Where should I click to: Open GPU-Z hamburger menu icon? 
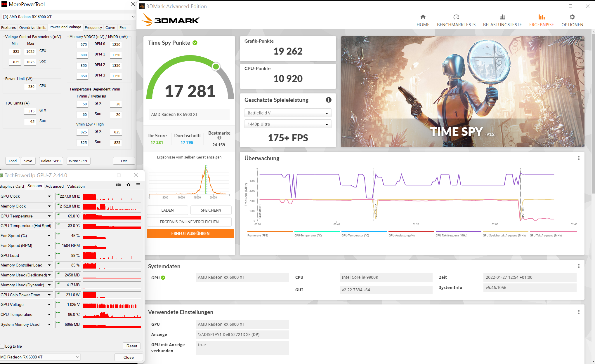click(x=138, y=185)
